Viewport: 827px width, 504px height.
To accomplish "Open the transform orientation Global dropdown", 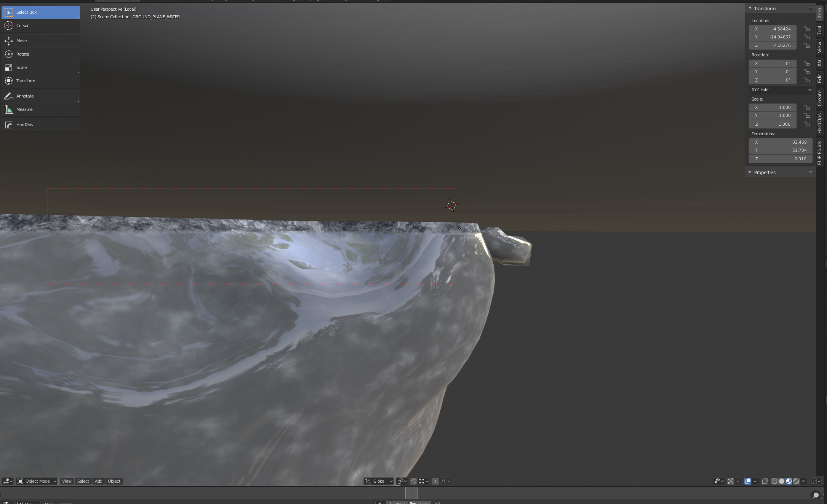I will (378, 481).
